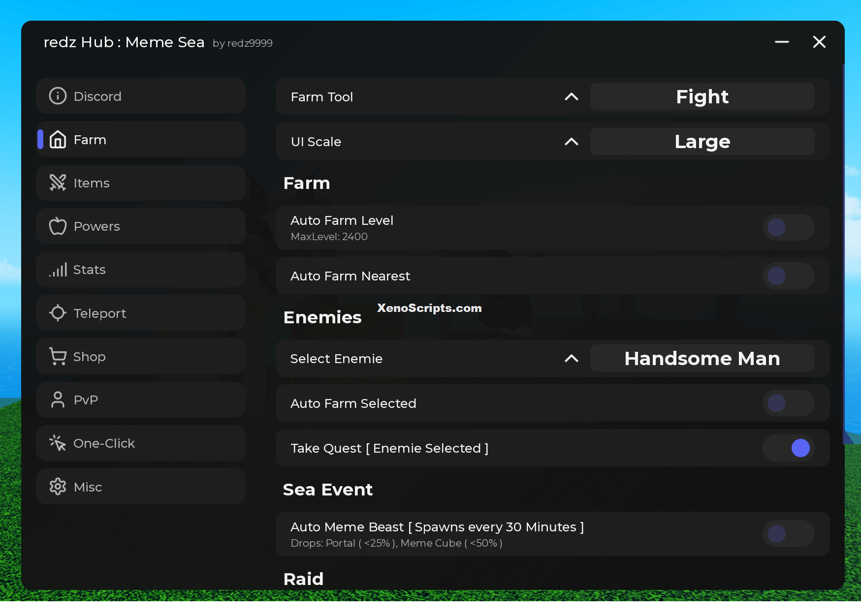Toggle Auto Meme Beast on
Viewport: 861px width, 616px height.
(788, 534)
